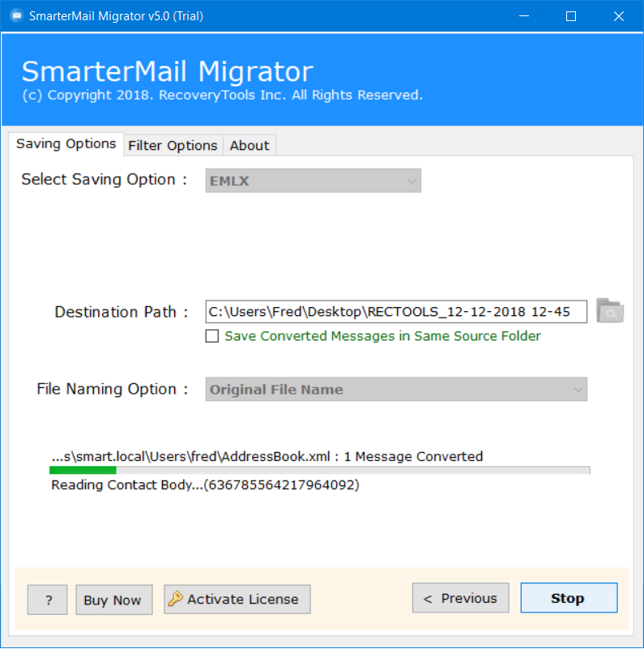Stop the conversion with Stop button

pos(569,598)
